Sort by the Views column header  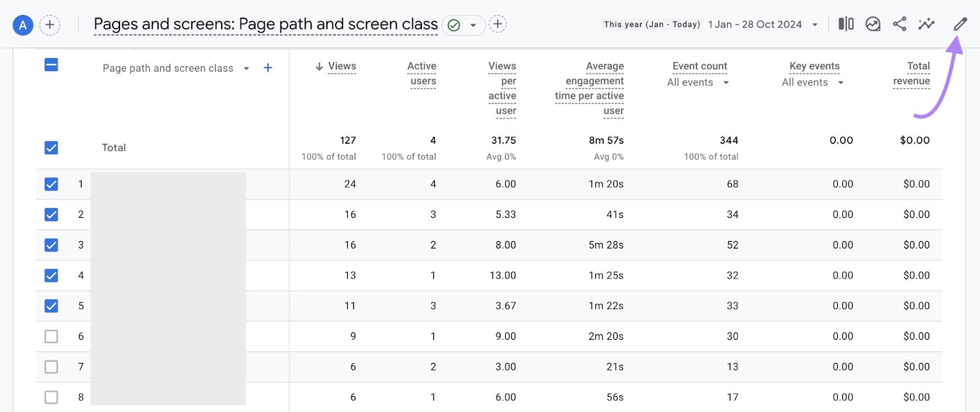click(341, 66)
